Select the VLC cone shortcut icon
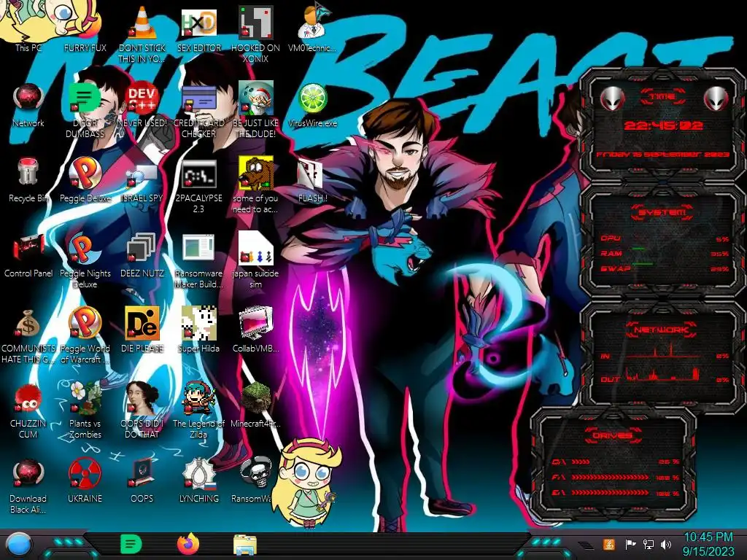 [x=142, y=23]
